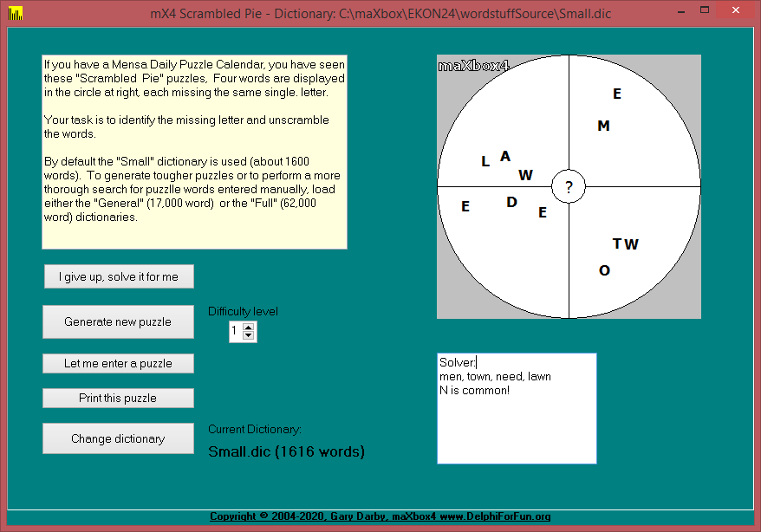The width and height of the screenshot is (761, 532).
Task: Click the letter M in the pie
Action: click(x=603, y=127)
